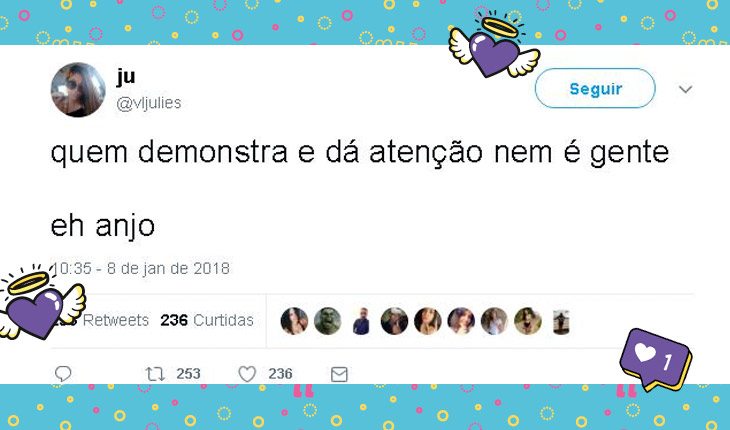This screenshot has height=430, width=730.
Task: Expand the tweet options chevron
Action: pos(685,89)
